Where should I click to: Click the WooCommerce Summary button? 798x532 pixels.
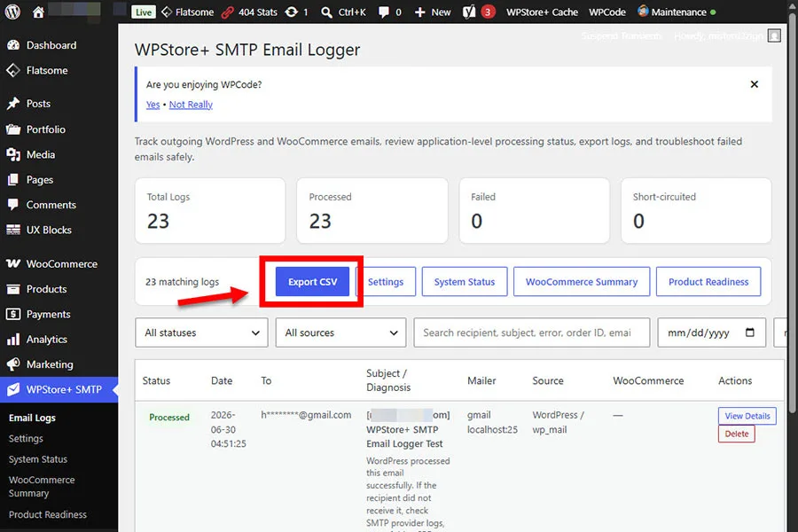pos(581,282)
